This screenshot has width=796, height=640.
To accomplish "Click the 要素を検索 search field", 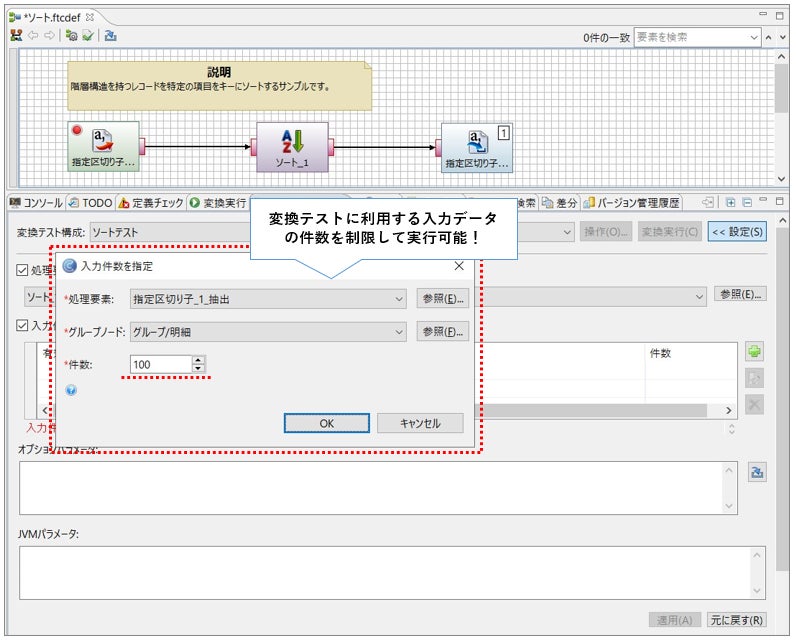I will [690, 37].
